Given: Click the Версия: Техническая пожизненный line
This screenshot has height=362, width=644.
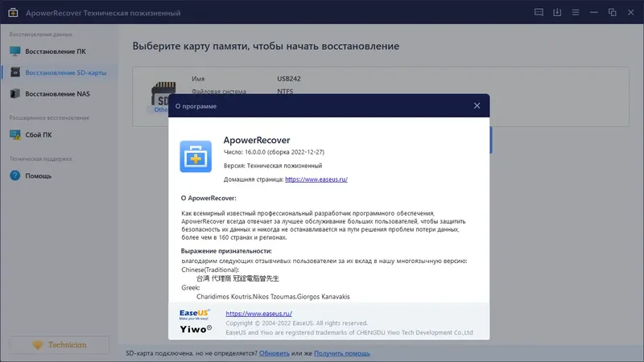Looking at the screenshot, I should 273,166.
